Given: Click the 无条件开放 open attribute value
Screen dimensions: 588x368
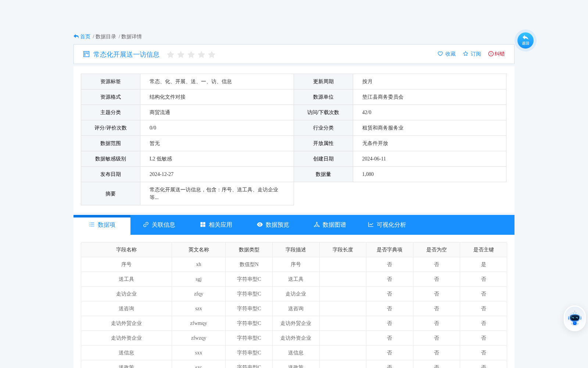Looking at the screenshot, I should point(375,144).
